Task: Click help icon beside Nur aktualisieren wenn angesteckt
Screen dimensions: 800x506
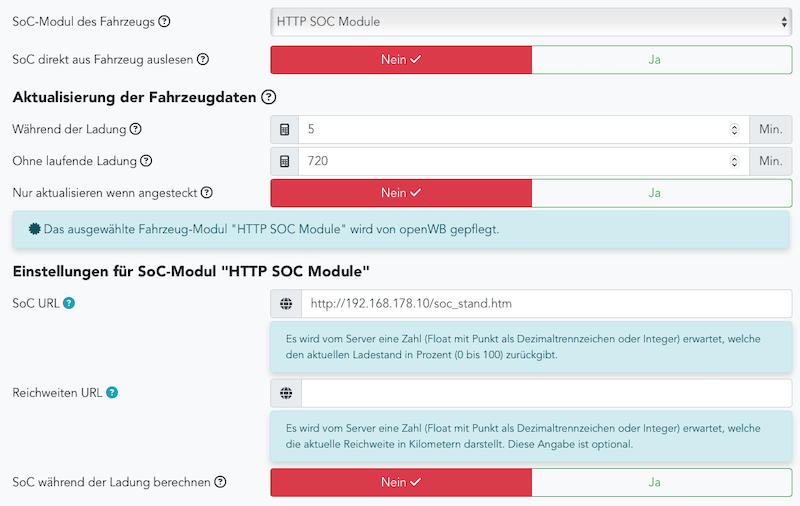Action: (207, 192)
